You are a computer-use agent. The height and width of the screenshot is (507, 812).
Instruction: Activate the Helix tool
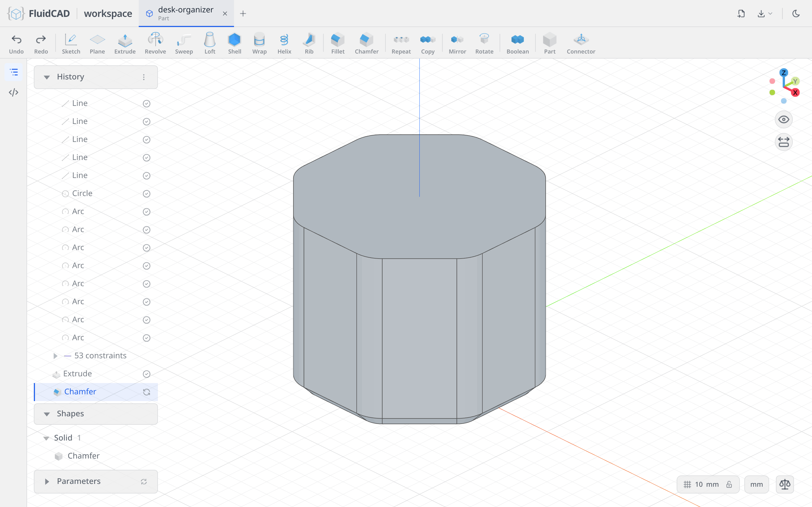pyautogui.click(x=284, y=43)
